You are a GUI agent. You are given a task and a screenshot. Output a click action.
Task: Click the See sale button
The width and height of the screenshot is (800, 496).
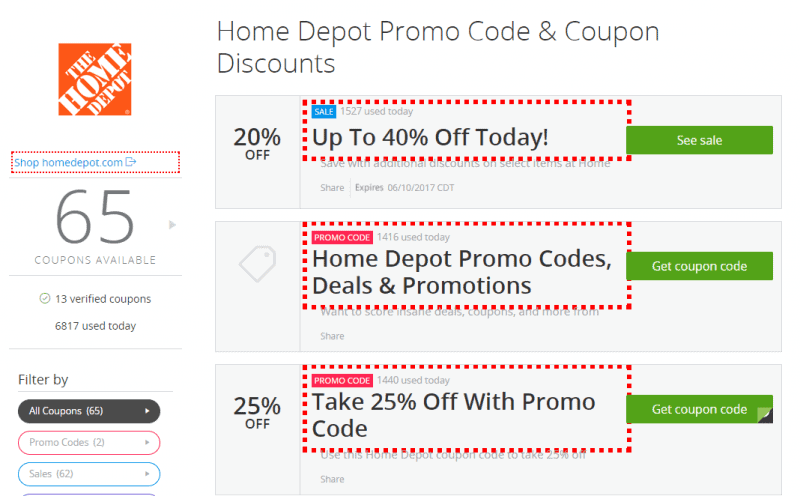pos(699,140)
